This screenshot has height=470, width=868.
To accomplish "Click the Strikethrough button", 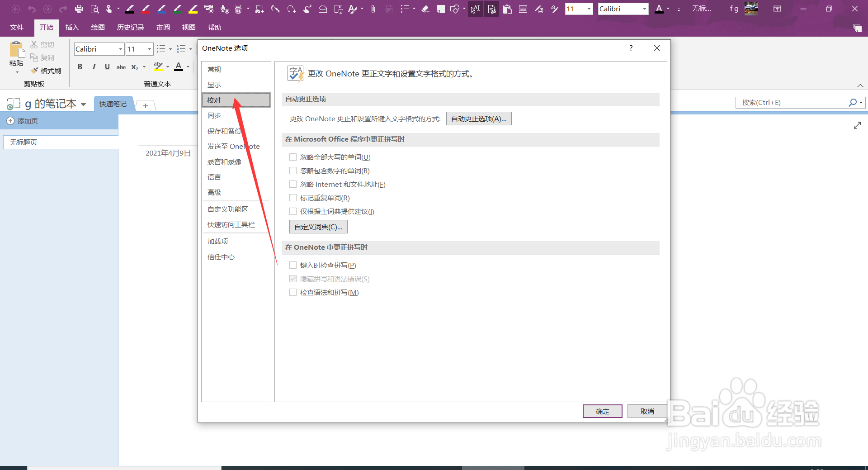I will click(x=121, y=67).
